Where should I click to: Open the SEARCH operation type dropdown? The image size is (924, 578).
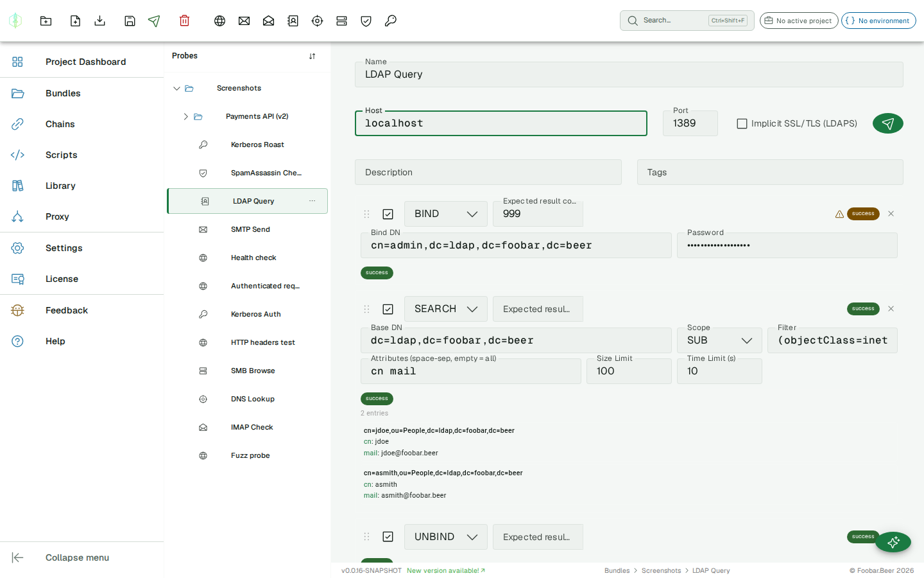445,309
